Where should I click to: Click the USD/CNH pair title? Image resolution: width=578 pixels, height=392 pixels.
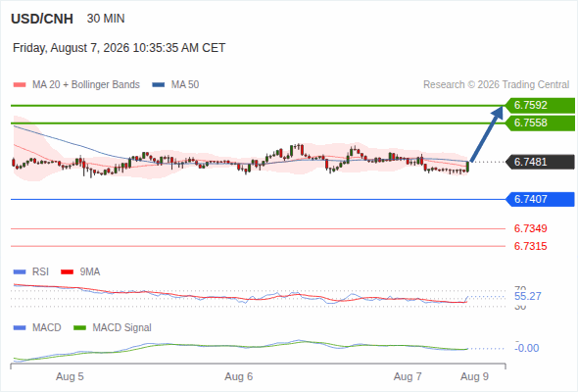point(42,19)
